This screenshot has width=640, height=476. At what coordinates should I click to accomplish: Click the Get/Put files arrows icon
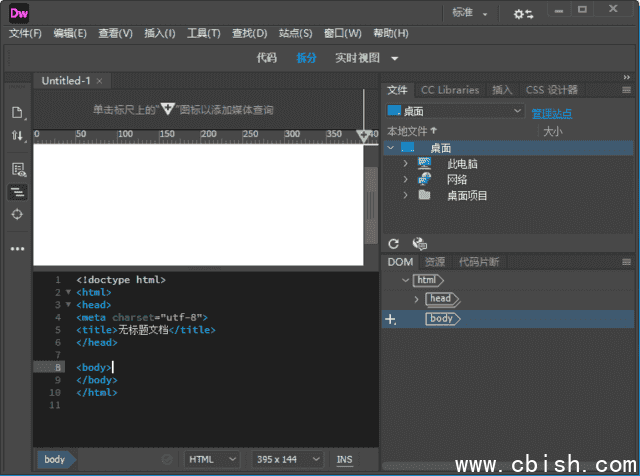coord(17,135)
